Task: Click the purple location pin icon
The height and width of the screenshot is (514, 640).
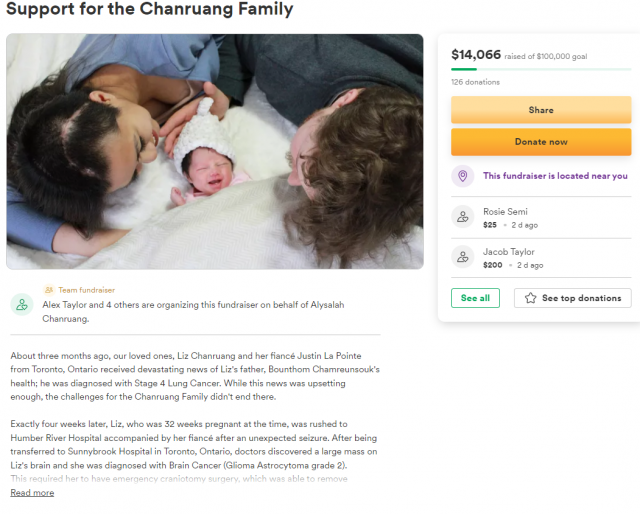Action: (x=462, y=176)
